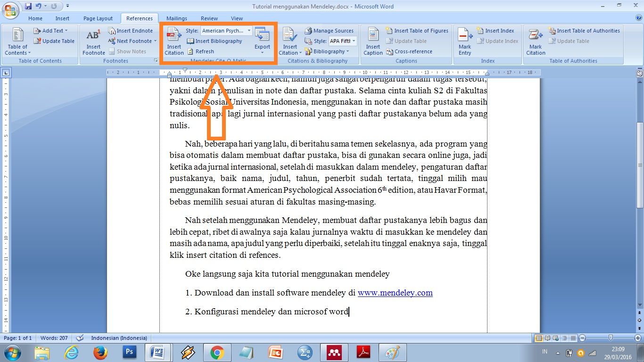Open Google Chrome from taskbar
The height and width of the screenshot is (362, 644).
click(217, 353)
